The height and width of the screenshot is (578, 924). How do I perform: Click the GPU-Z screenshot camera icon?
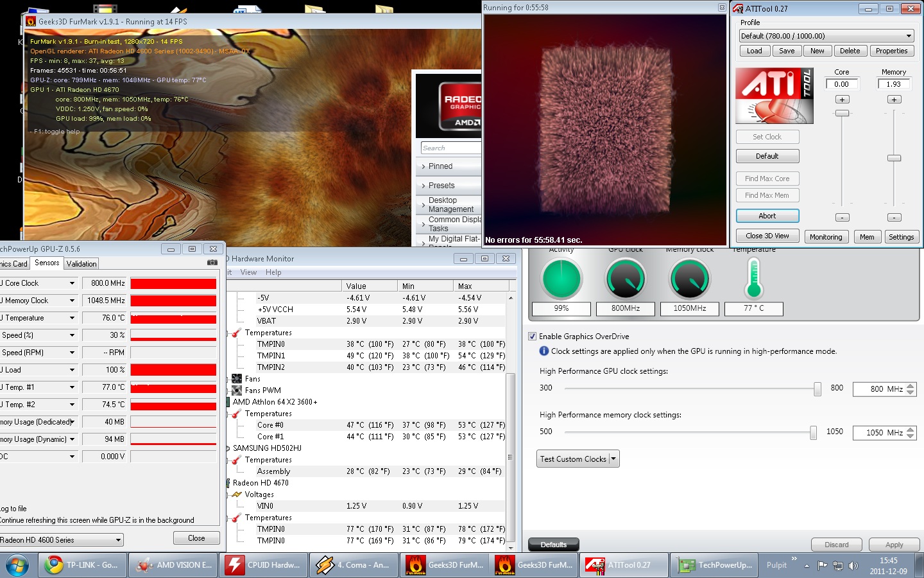click(212, 263)
